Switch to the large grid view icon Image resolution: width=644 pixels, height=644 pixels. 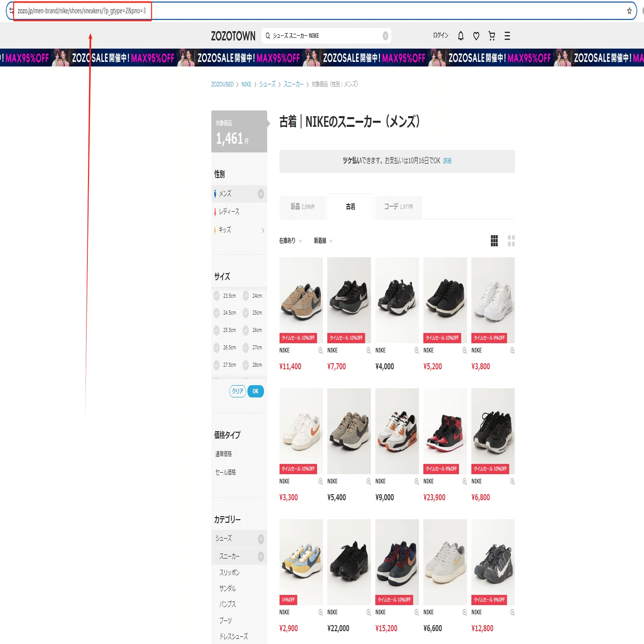pyautogui.click(x=512, y=241)
